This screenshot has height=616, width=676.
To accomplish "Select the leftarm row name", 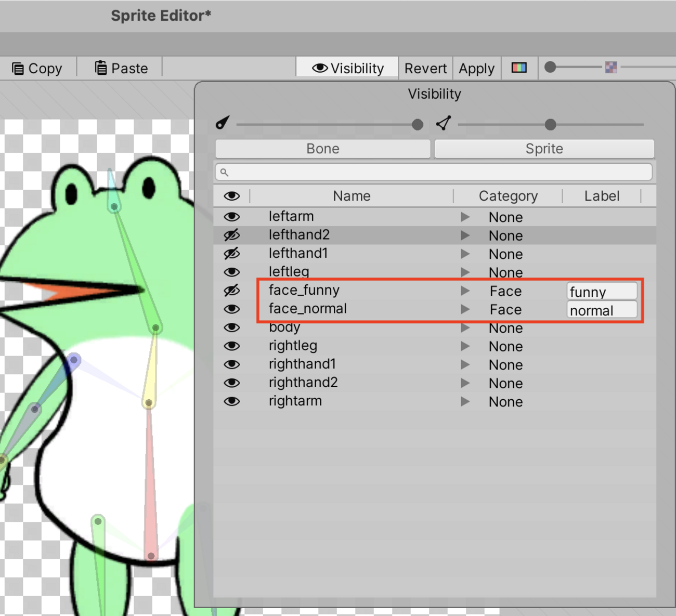I will (291, 216).
